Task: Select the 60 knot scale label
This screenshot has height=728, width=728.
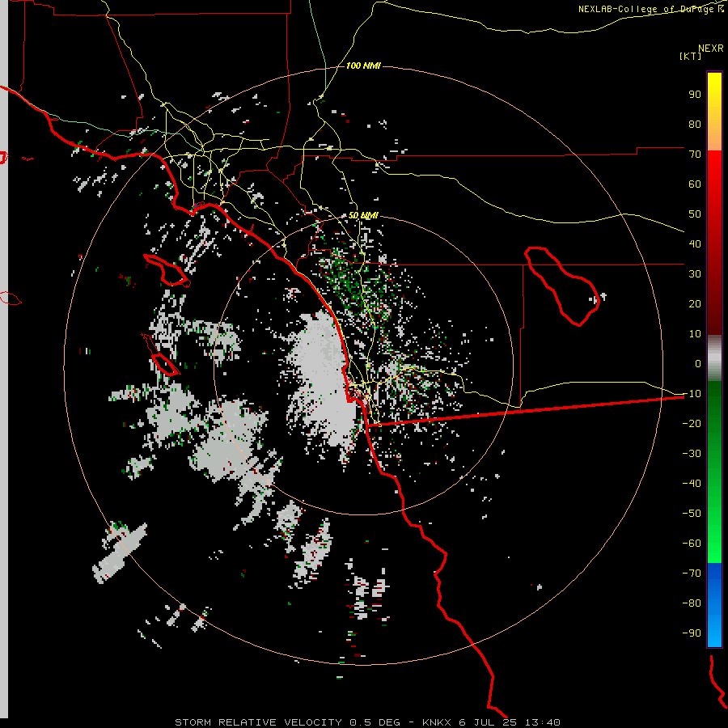Action: (695, 184)
